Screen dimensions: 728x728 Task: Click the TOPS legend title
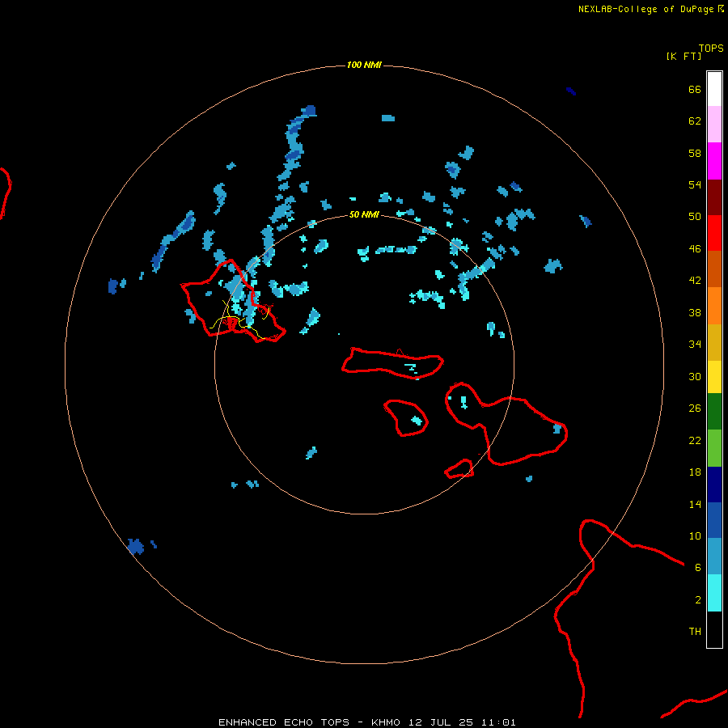pyautogui.click(x=711, y=48)
